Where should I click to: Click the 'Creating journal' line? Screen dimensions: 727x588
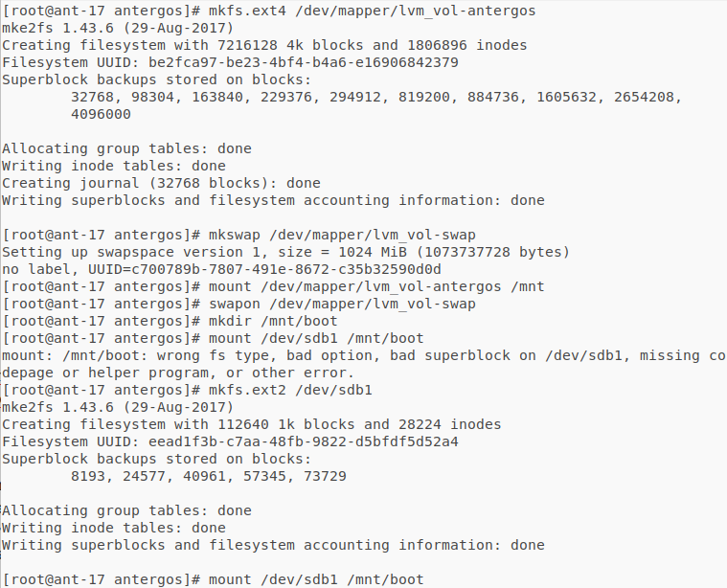click(161, 183)
